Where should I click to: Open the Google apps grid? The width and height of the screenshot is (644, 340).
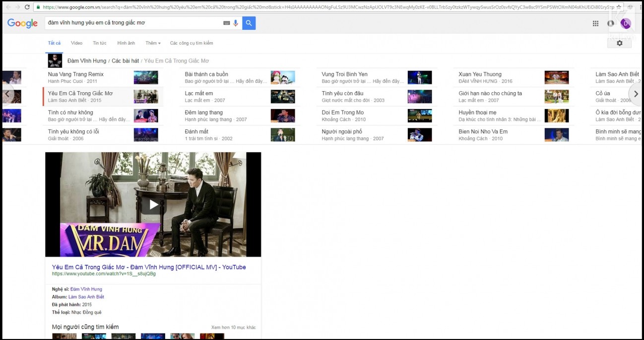[x=595, y=23]
